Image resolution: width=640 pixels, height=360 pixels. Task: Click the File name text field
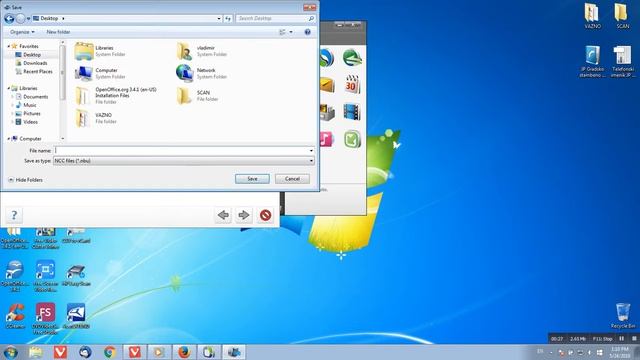181,151
